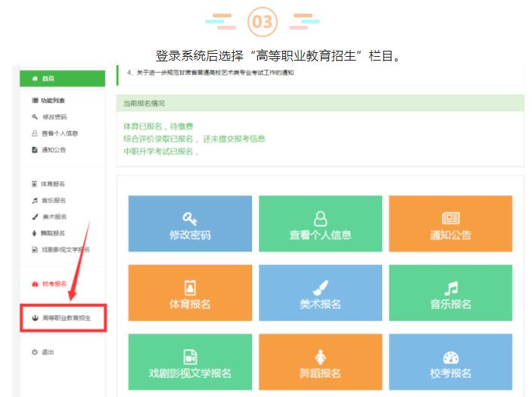Open 通知公告 in the sidebar
The width and height of the screenshot is (532, 397).
point(54,150)
